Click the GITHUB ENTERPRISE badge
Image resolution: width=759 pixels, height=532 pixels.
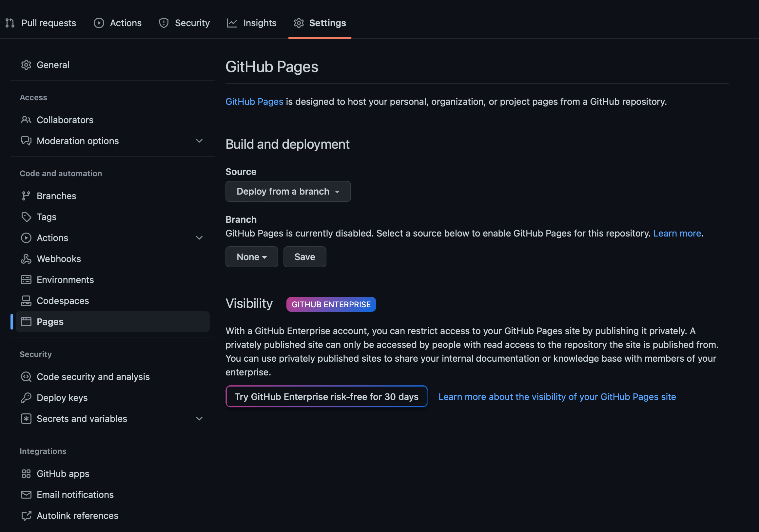[331, 304]
